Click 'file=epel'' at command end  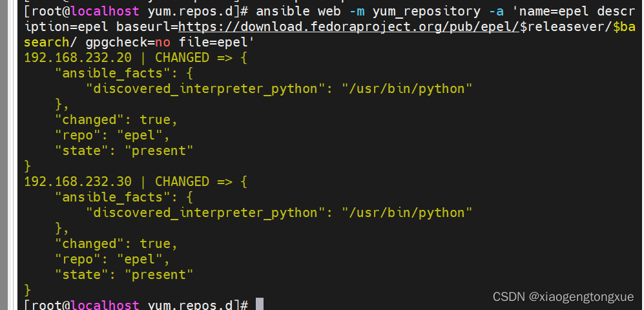pos(217,42)
